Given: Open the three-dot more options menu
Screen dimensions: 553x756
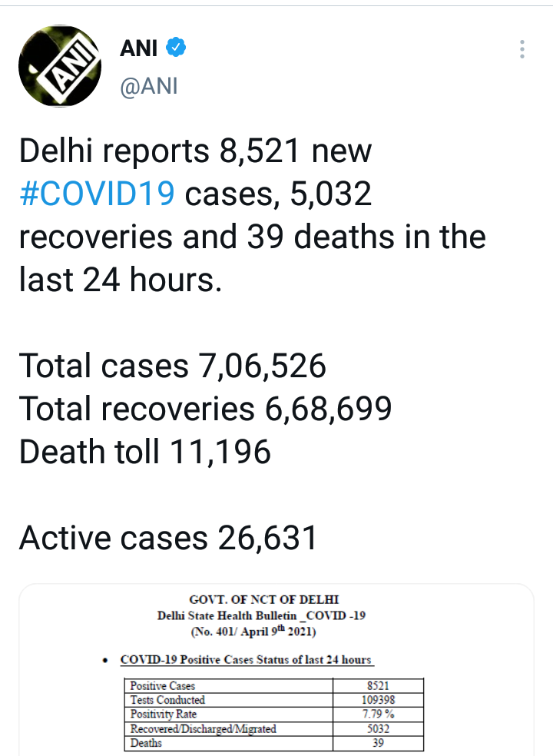Looking at the screenshot, I should click(522, 51).
